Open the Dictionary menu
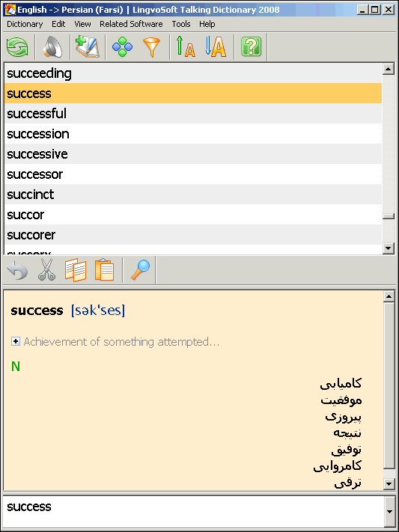The height and width of the screenshot is (532, 399). click(x=25, y=24)
